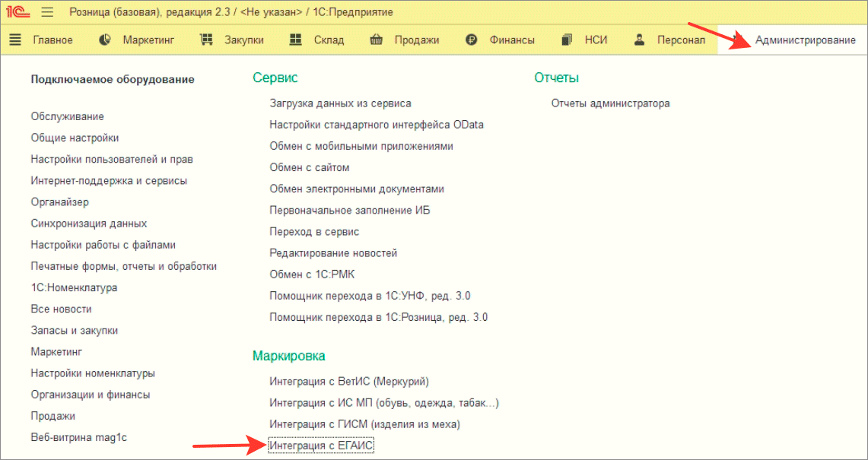Open Продажи settings in left column

(53, 416)
